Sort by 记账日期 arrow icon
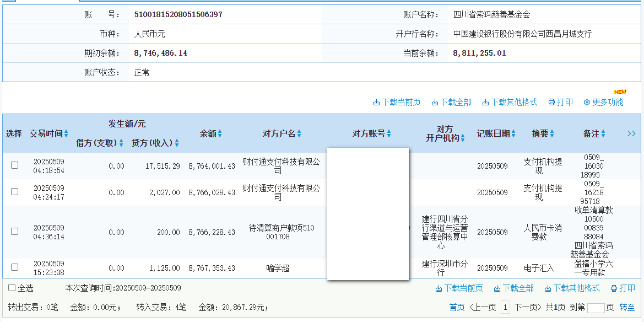This screenshot has height=322, width=644. point(513,133)
